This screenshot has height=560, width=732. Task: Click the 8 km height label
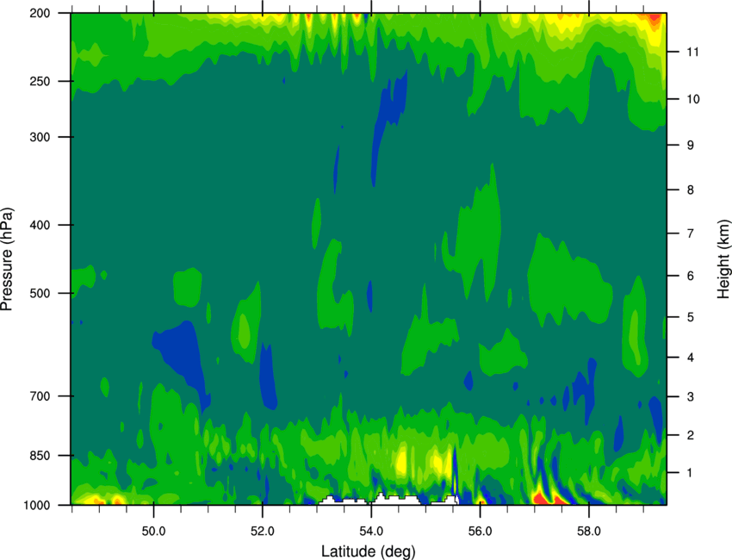coord(691,190)
